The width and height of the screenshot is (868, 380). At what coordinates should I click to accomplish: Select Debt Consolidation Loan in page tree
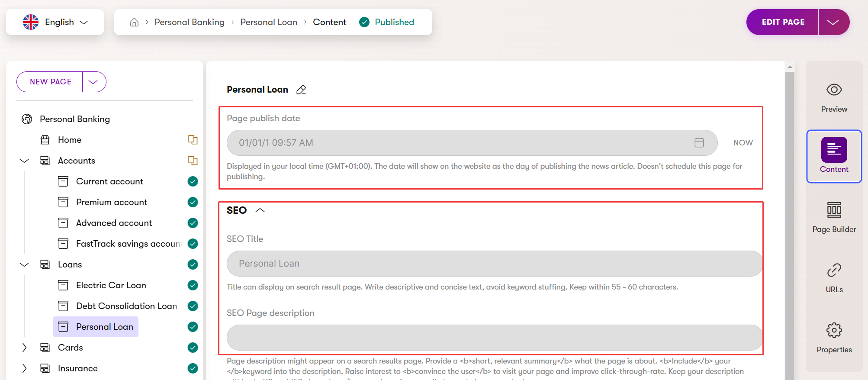(126, 306)
